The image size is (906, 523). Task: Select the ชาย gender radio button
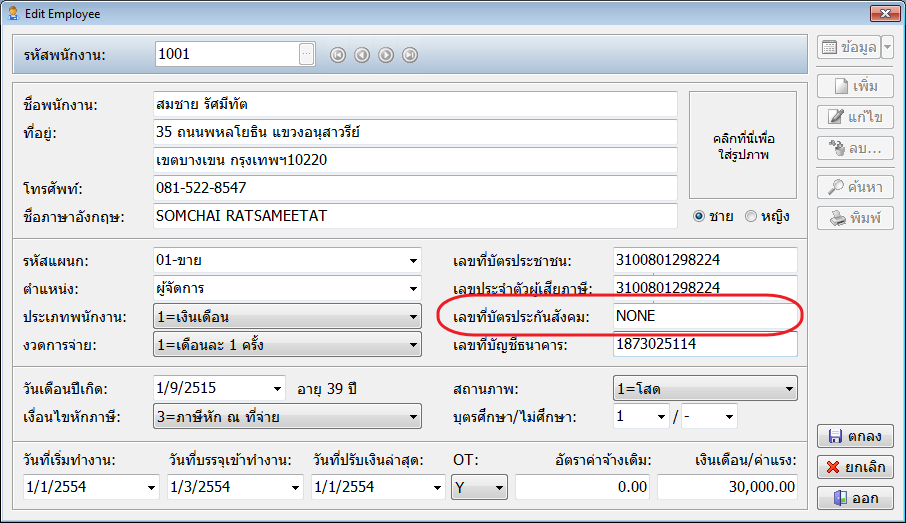click(x=699, y=216)
